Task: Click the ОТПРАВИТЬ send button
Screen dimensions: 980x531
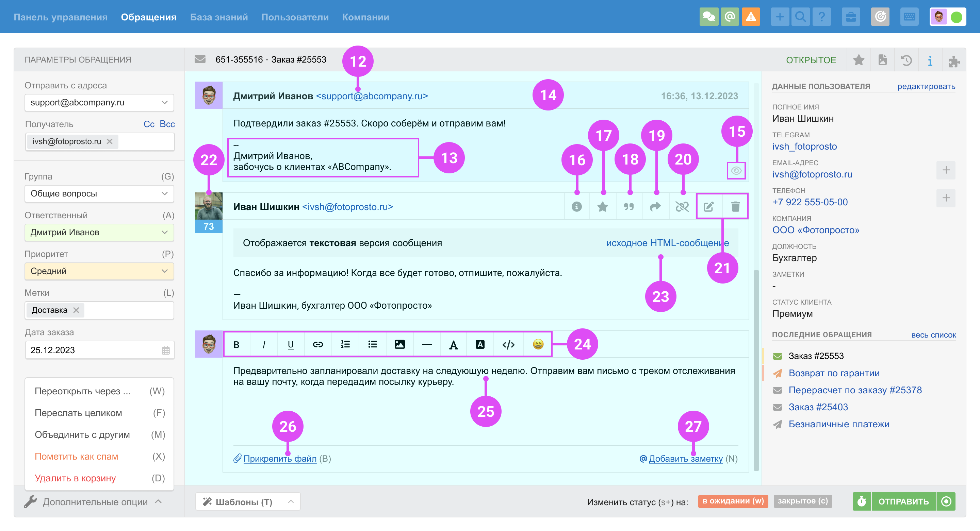Action: (903, 501)
